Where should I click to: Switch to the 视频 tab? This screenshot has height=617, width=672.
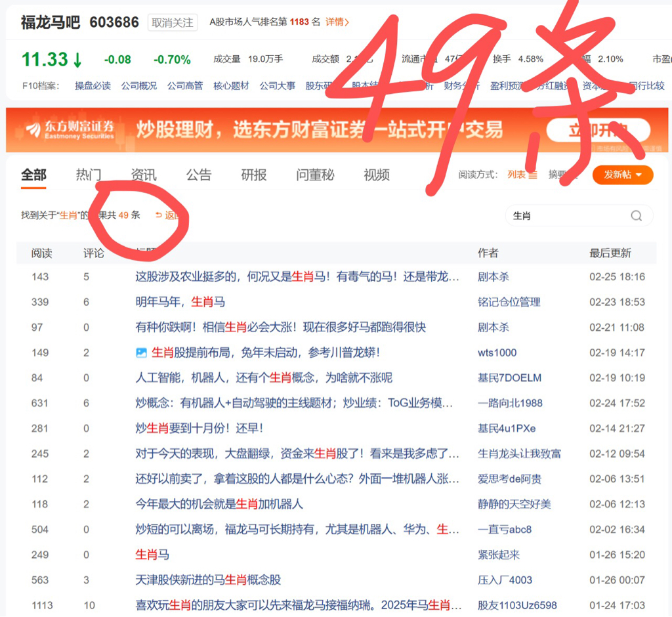coord(377,175)
